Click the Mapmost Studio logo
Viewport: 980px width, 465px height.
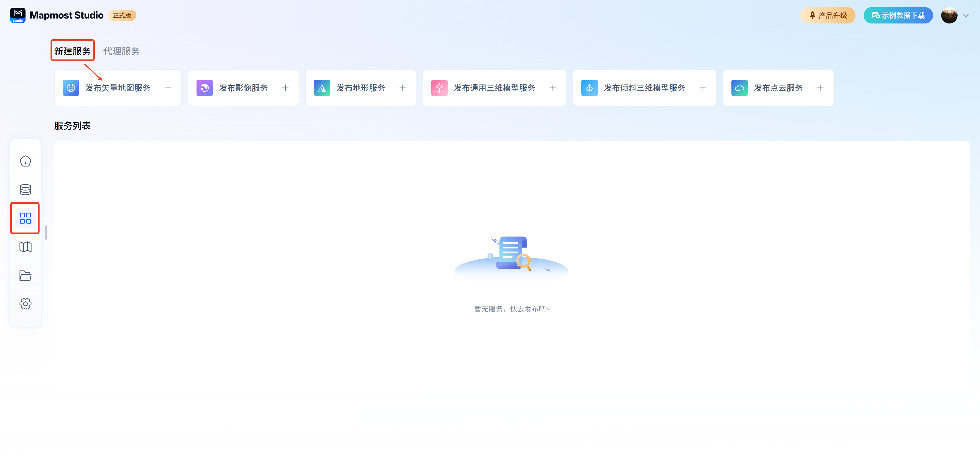18,15
